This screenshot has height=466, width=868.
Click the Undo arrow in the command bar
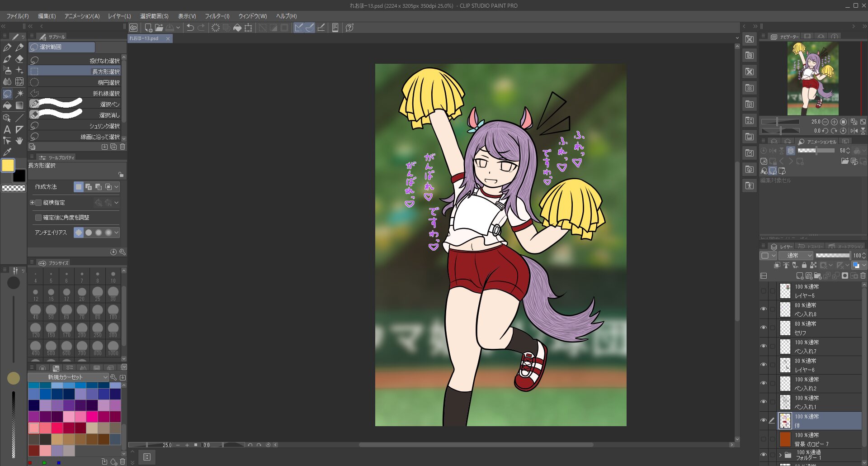coord(190,28)
